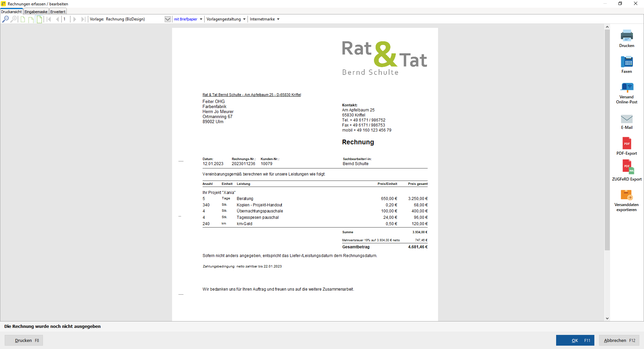Viewport: 644px width, 349px height.
Task: Click the Summe value 3.934,00 €
Action: tap(420, 232)
